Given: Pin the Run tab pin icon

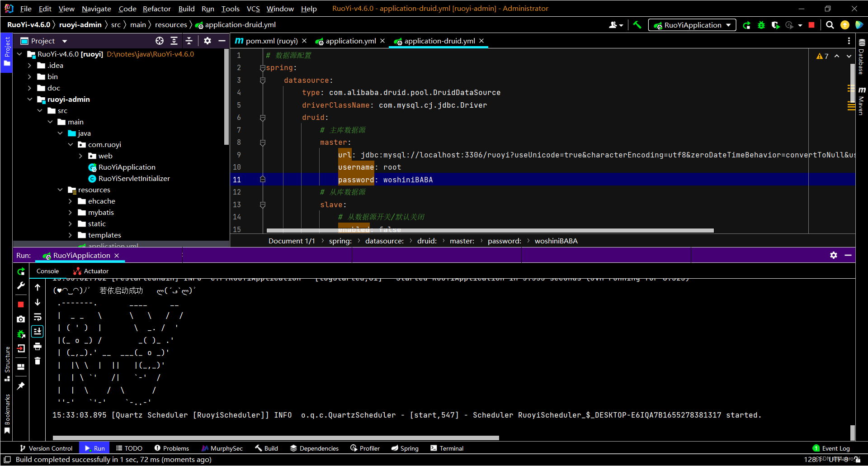Looking at the screenshot, I should tap(21, 386).
